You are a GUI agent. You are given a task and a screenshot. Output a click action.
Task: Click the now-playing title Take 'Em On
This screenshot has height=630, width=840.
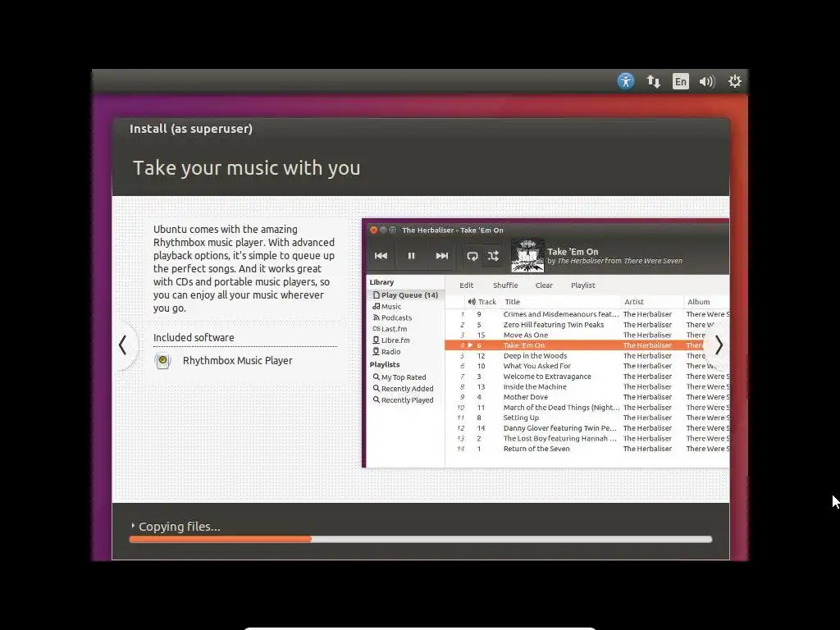click(x=573, y=251)
